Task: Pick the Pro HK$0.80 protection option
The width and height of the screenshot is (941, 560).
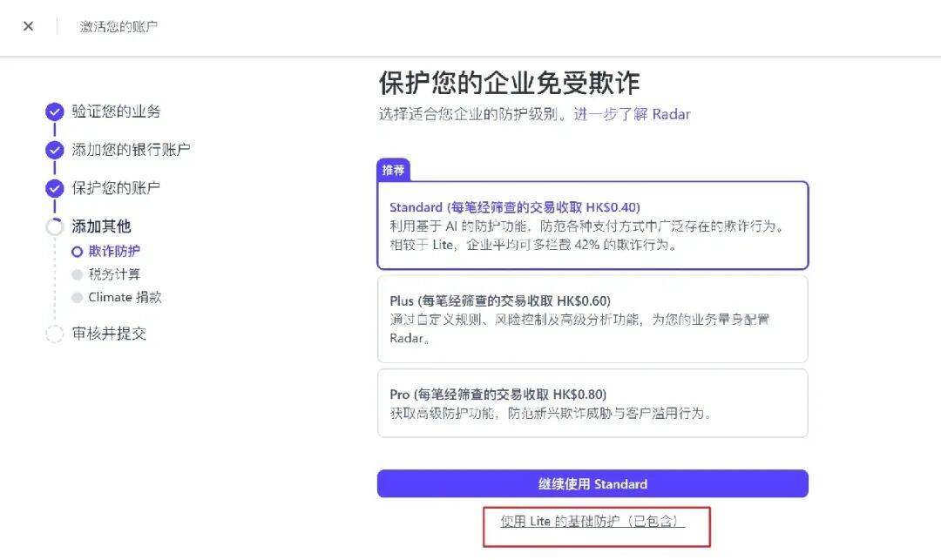Action: tap(593, 403)
